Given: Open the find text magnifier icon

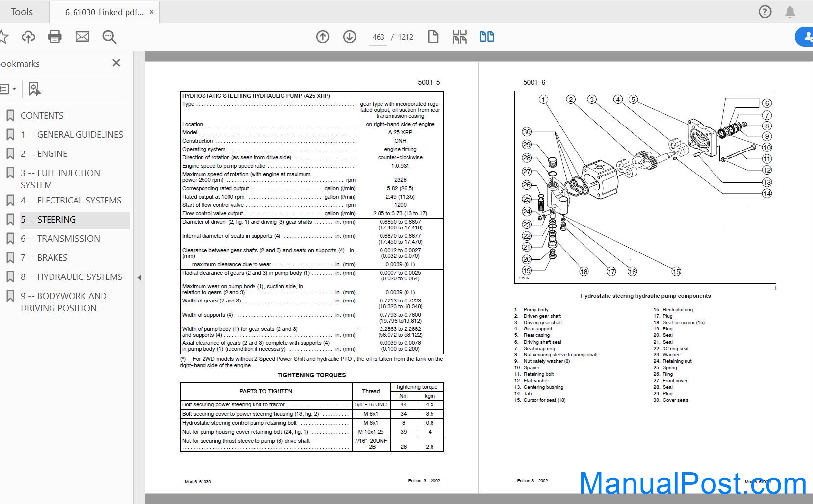Looking at the screenshot, I should 109,37.
